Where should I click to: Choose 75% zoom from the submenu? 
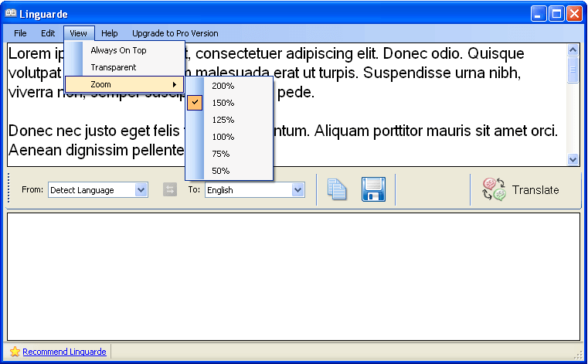(220, 154)
